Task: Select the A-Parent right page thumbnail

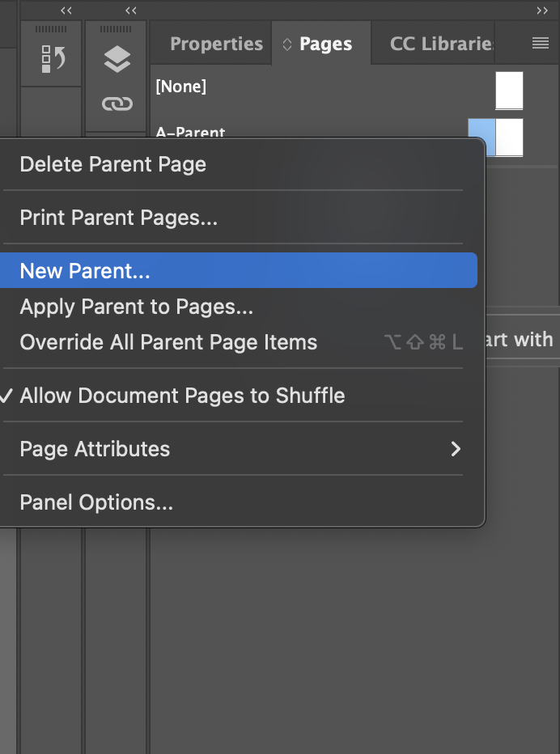Action: [x=510, y=138]
